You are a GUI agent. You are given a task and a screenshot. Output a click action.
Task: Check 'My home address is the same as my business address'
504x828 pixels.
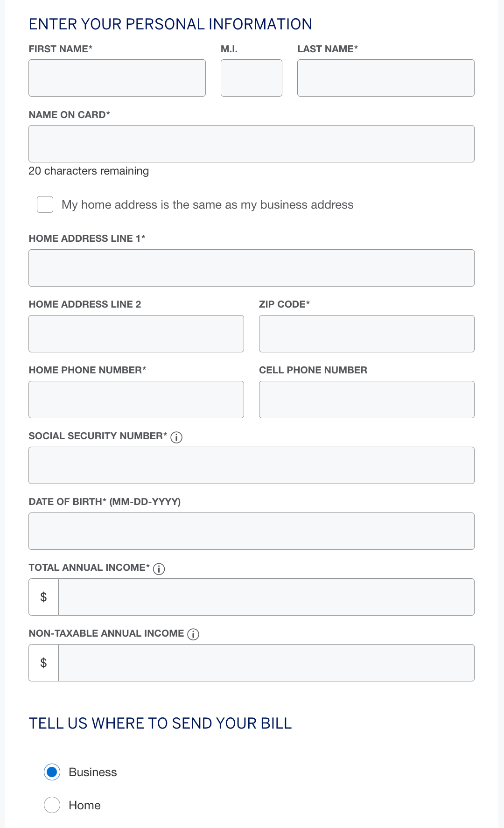pos(44,204)
